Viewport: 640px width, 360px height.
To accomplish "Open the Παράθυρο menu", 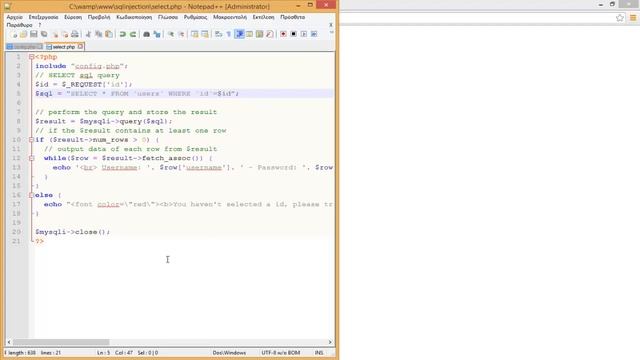I will pyautogui.click(x=19, y=25).
